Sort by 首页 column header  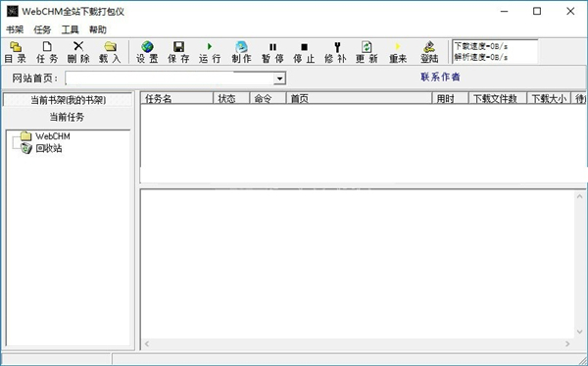pyautogui.click(x=359, y=99)
